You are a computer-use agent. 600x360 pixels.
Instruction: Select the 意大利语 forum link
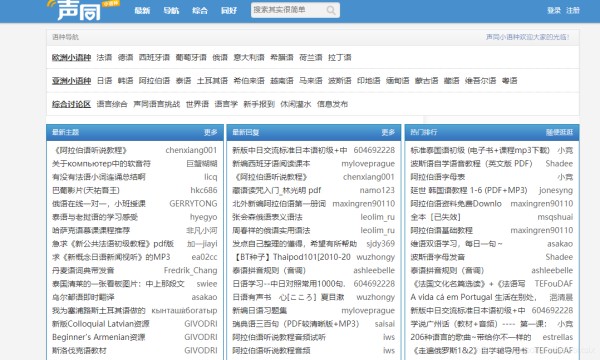[249, 57]
